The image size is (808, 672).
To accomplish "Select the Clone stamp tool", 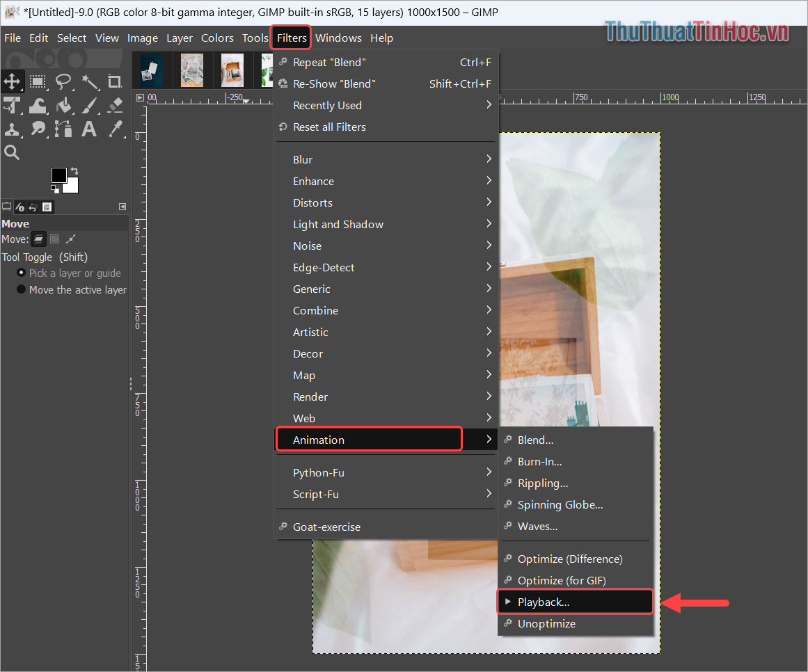I will [x=12, y=129].
